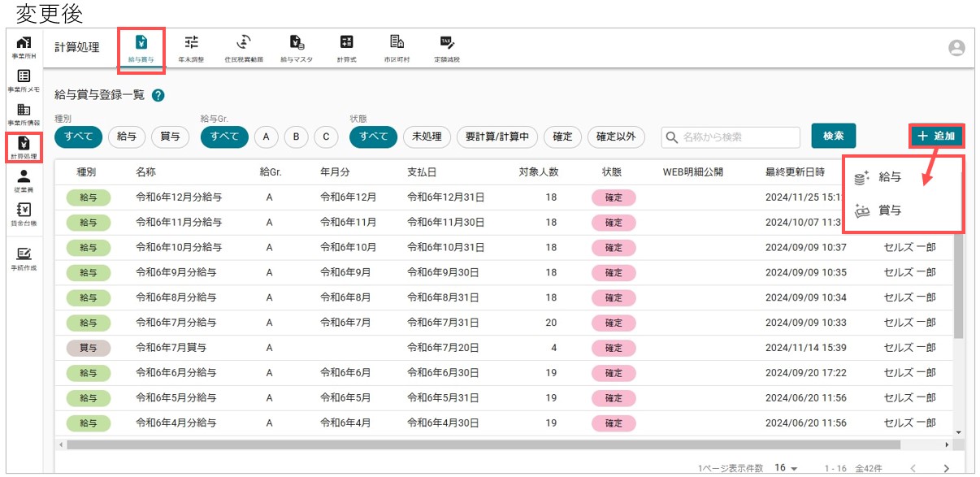Open 事業所メモ in the left sidebar

point(24,80)
